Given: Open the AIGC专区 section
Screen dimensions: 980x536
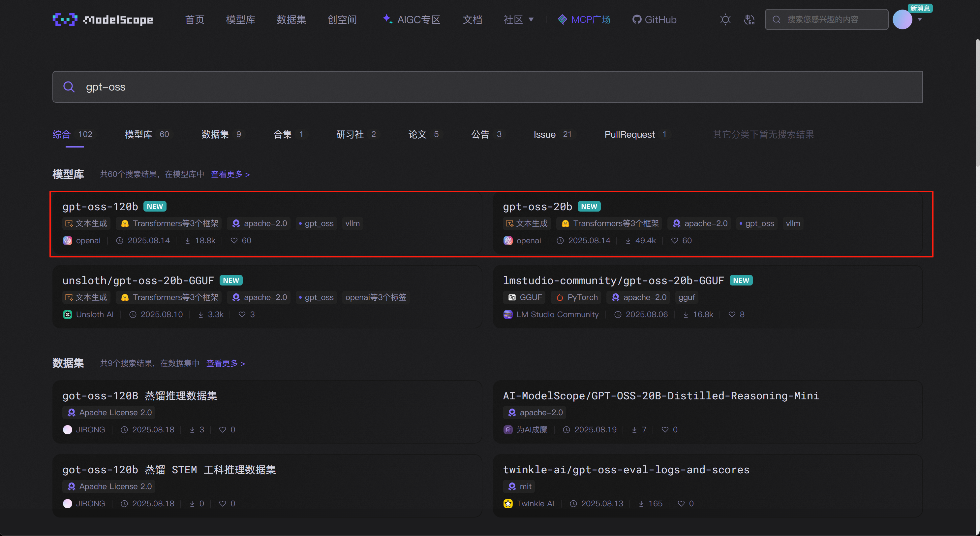Looking at the screenshot, I should pos(411,19).
